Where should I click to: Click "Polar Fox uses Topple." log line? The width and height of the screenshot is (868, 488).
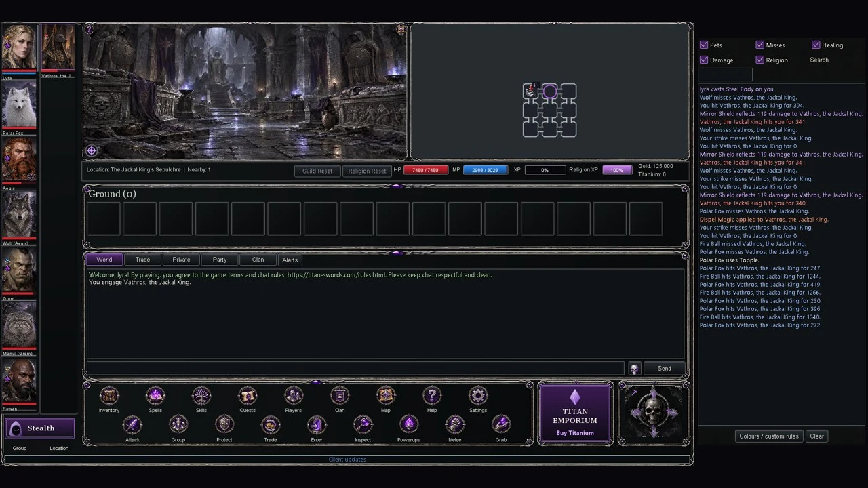730,260
